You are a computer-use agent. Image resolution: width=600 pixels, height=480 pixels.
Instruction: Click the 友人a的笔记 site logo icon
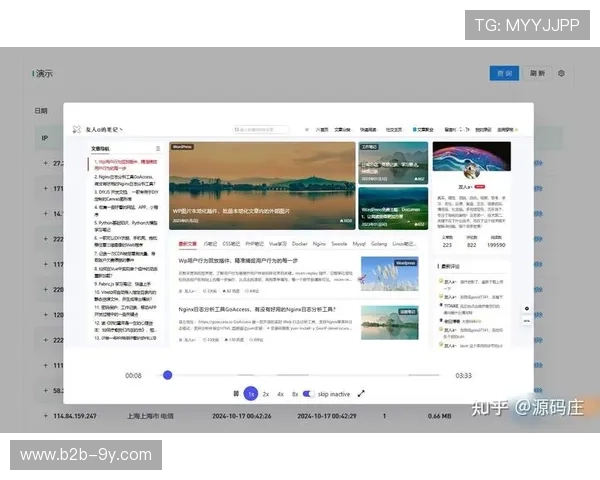[x=76, y=129]
